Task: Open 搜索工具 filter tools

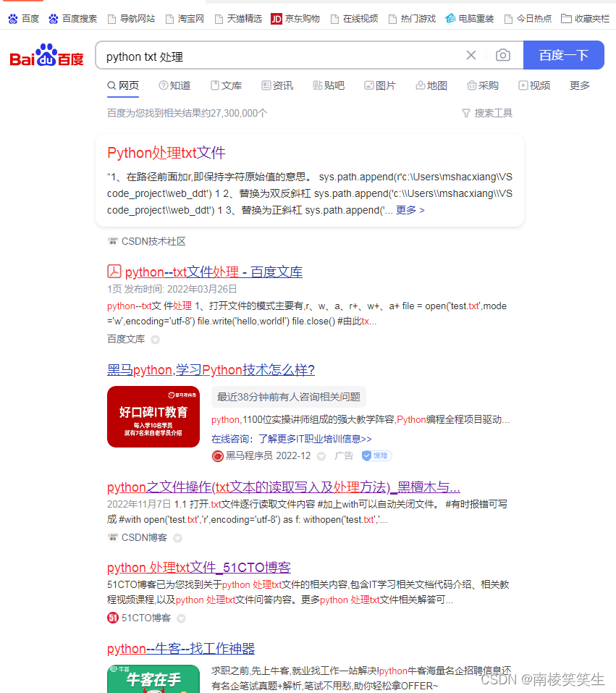Action: (x=487, y=113)
